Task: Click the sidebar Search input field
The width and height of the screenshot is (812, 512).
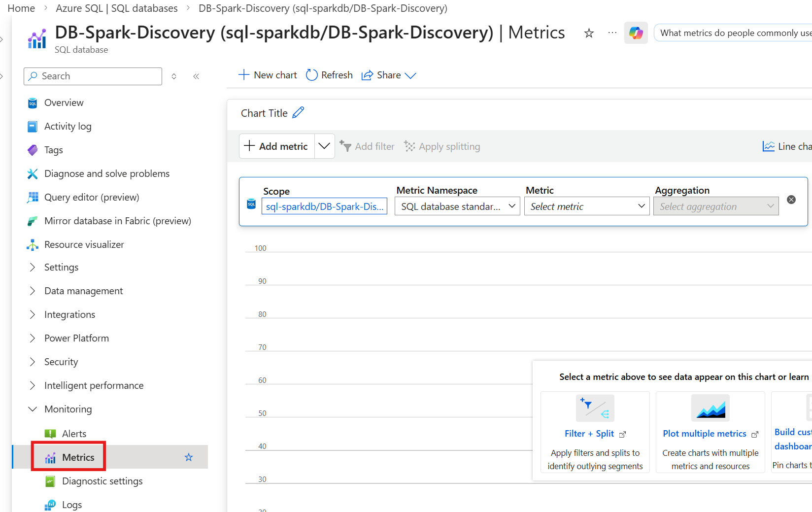Action: tap(93, 76)
